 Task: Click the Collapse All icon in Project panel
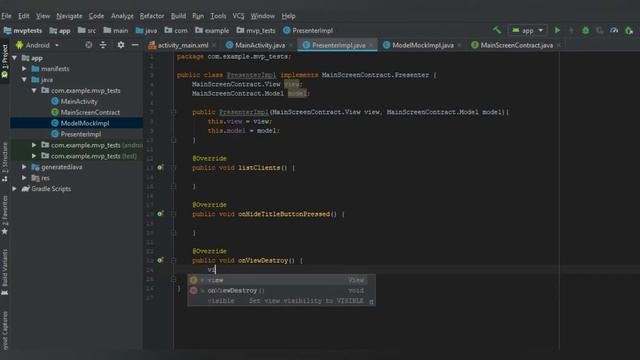(103, 45)
